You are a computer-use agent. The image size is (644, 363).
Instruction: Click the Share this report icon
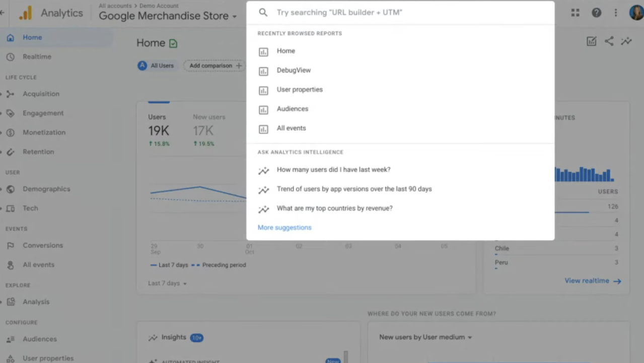coord(609,41)
